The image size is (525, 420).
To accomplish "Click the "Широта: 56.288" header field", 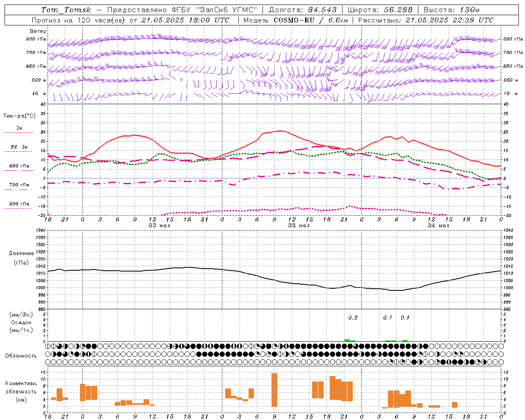I will [379, 10].
